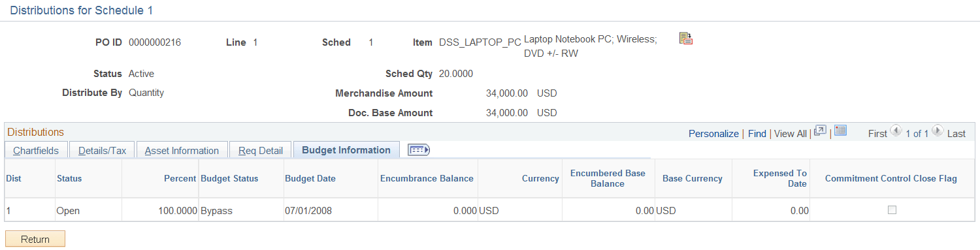This screenshot has height=250, width=980.
Task: Click the Budget Date column header
Action: [x=310, y=178]
